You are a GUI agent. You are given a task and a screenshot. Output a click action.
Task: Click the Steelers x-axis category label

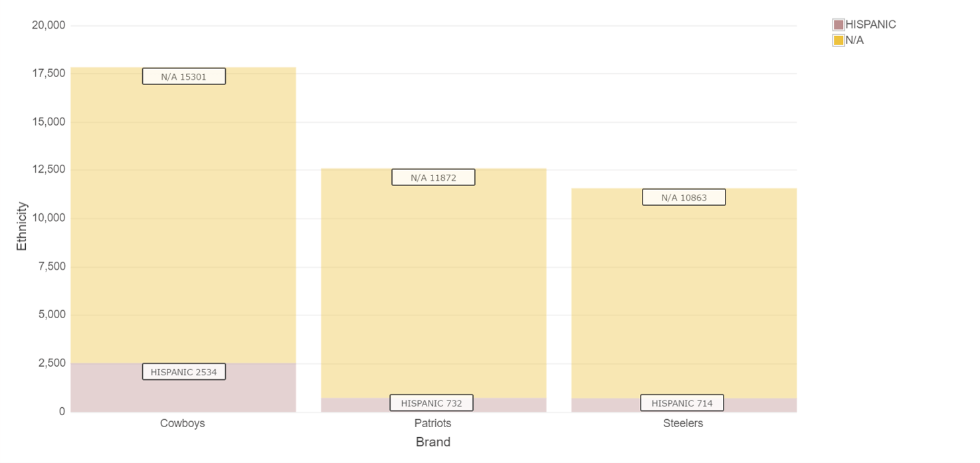683,423
